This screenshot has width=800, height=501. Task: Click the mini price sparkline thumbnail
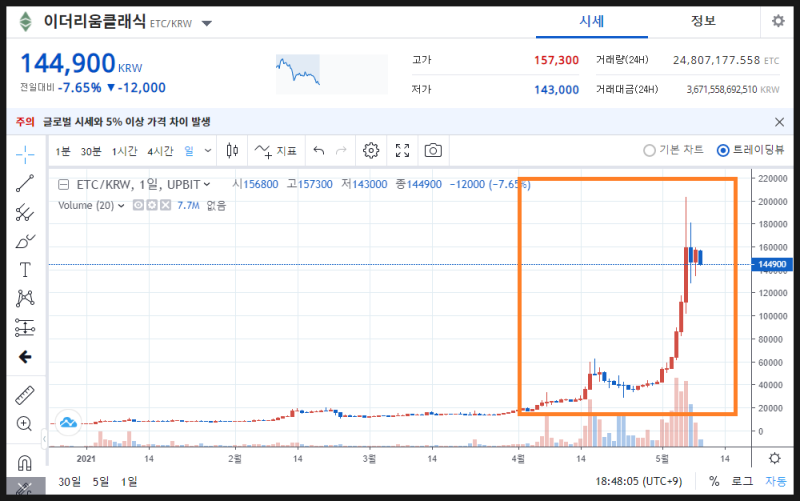[x=332, y=74]
